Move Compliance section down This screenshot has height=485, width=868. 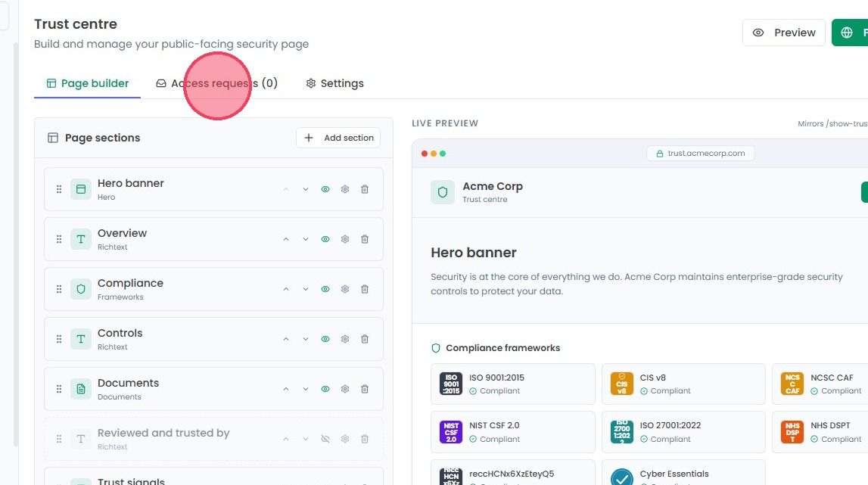pos(306,289)
